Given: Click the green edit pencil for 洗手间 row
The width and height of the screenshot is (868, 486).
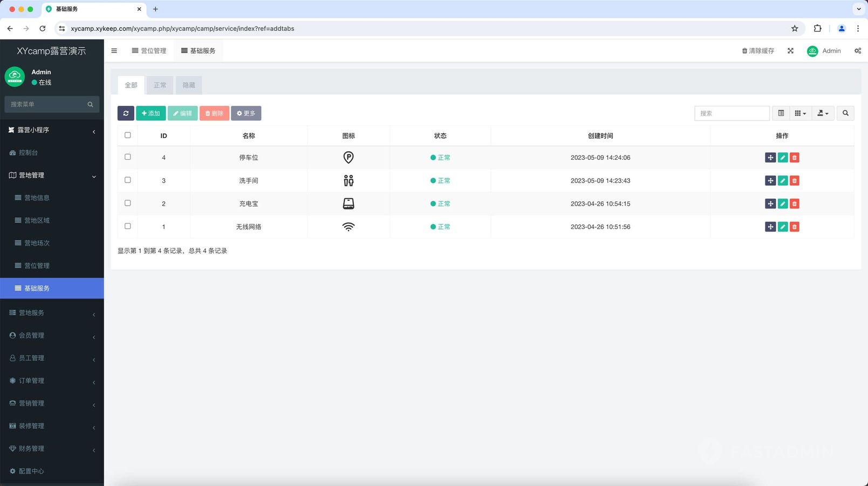Looking at the screenshot, I should 782,181.
